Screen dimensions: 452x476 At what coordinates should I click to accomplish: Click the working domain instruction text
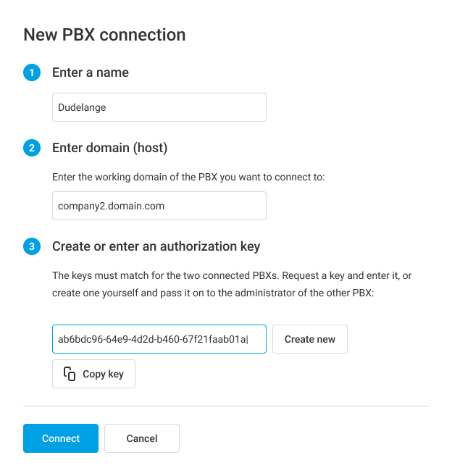pyautogui.click(x=188, y=177)
